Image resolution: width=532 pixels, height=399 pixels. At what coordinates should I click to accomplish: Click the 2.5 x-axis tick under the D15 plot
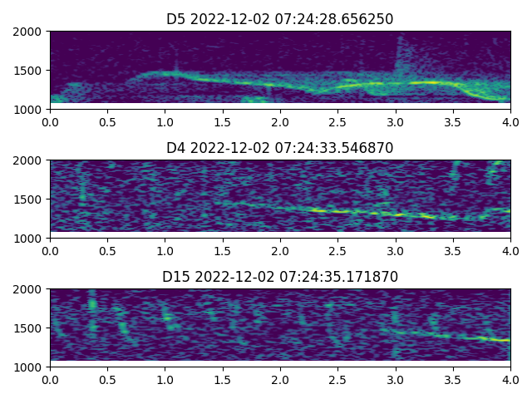click(x=337, y=379)
